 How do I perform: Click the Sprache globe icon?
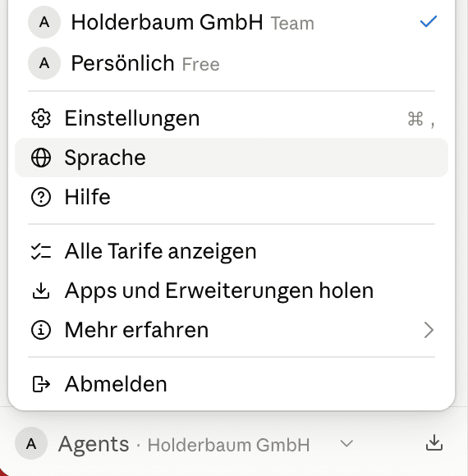[41, 158]
